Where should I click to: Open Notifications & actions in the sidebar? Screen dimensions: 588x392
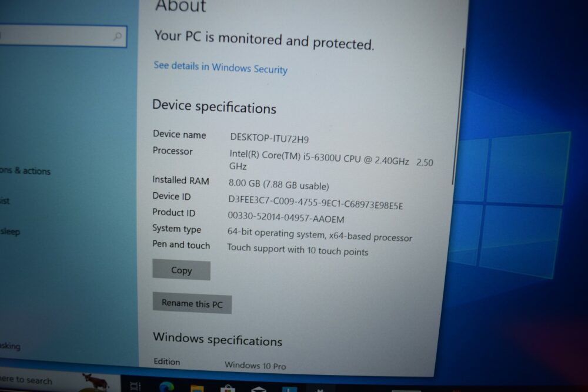(25, 170)
